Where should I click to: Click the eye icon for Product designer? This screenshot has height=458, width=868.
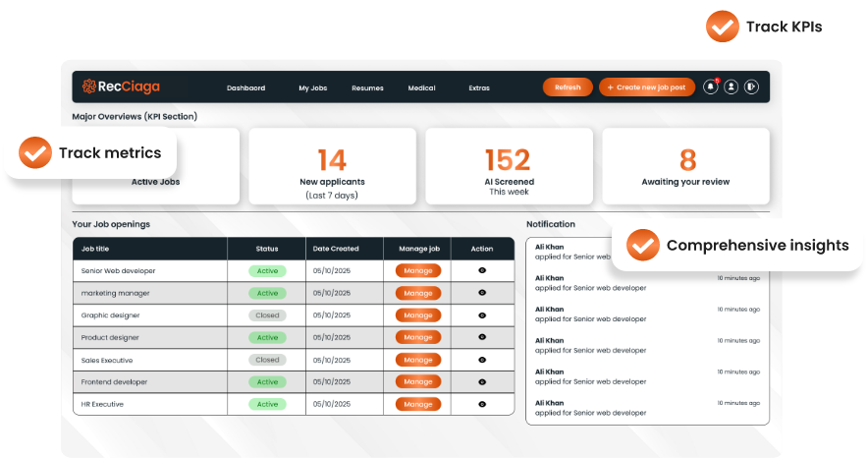click(x=482, y=337)
